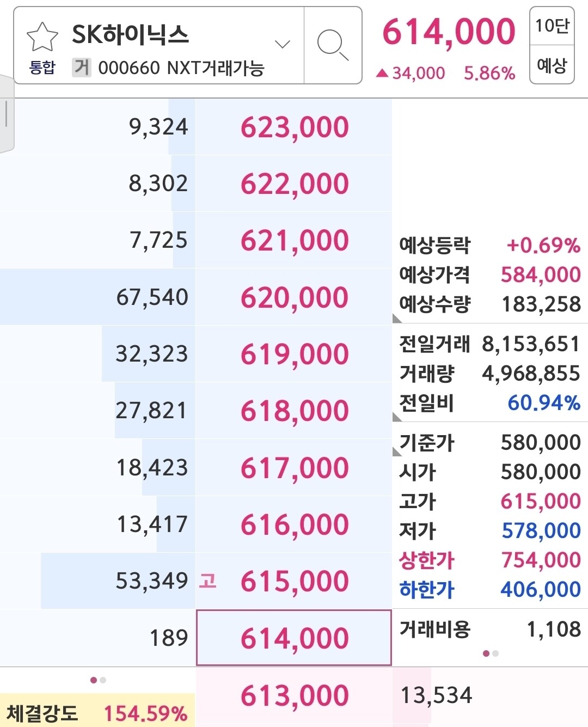Screen dimensions: 588x727
Task: Tap the 통합 market label
Action: point(42,68)
